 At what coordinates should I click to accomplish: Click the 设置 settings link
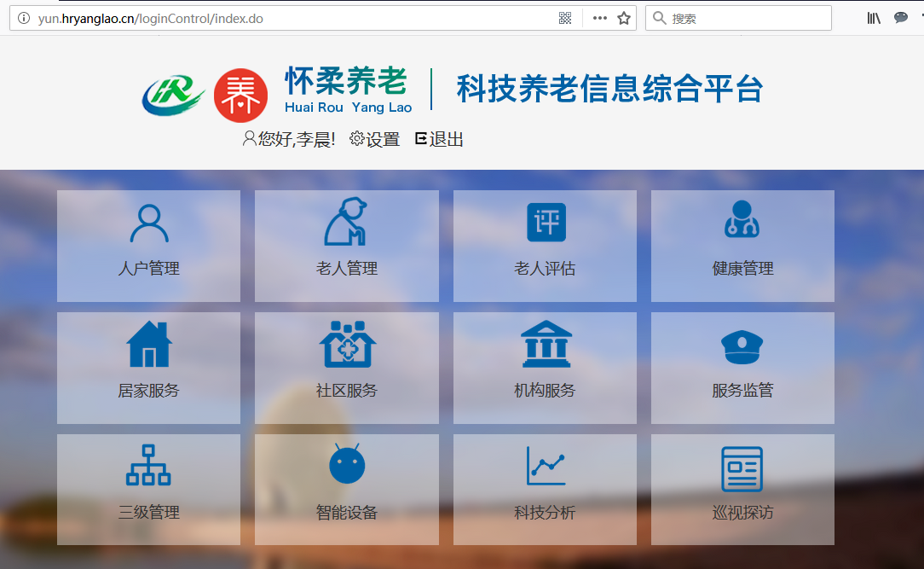coord(375,139)
